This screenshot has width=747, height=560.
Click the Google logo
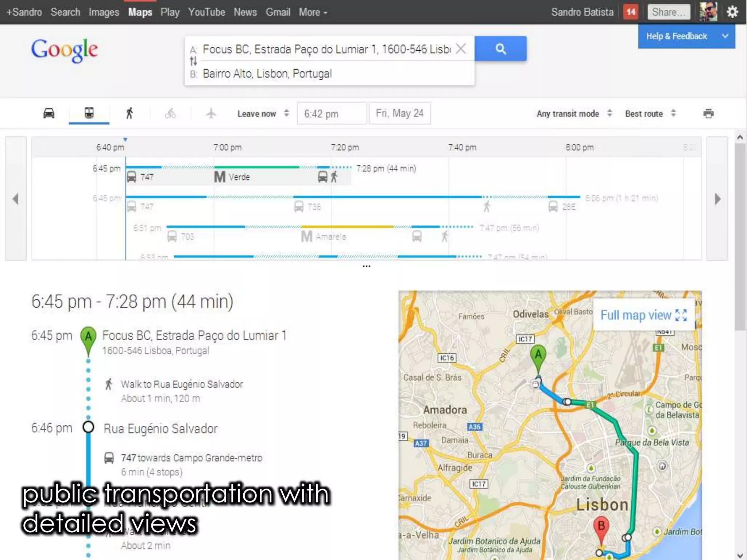pos(65,50)
